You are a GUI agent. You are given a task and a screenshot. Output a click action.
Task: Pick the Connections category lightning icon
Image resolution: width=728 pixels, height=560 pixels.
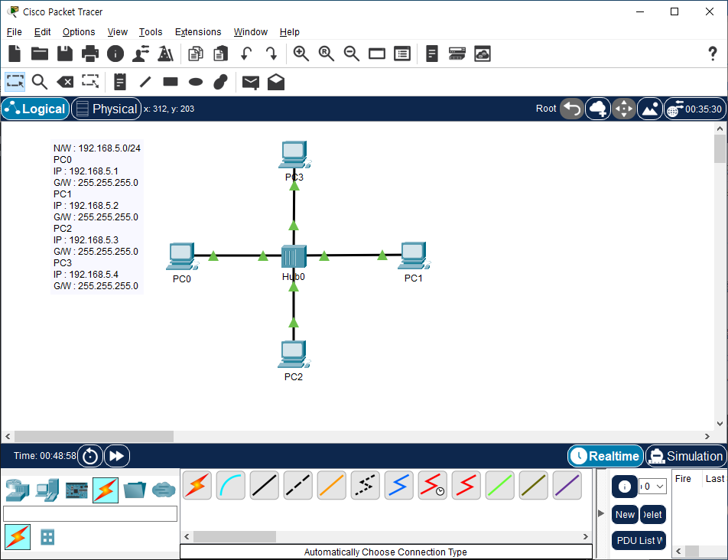(x=106, y=490)
